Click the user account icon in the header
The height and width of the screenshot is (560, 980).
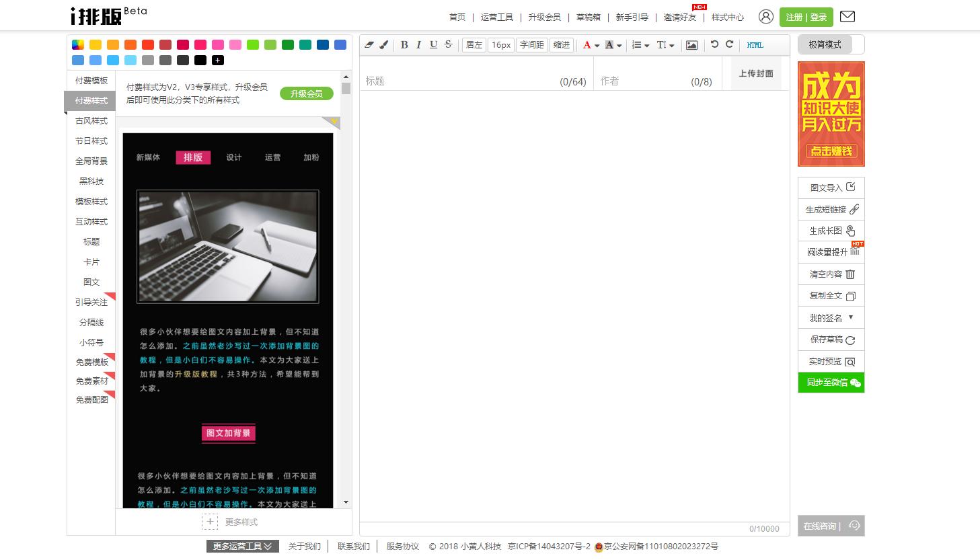(x=765, y=17)
